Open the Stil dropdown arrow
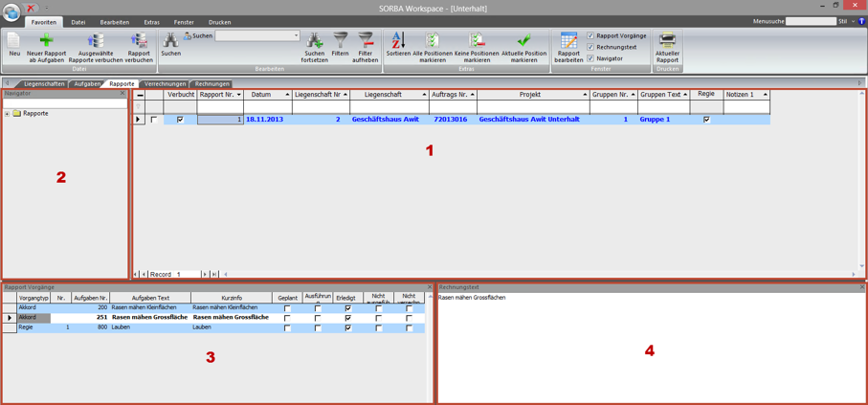 point(853,21)
